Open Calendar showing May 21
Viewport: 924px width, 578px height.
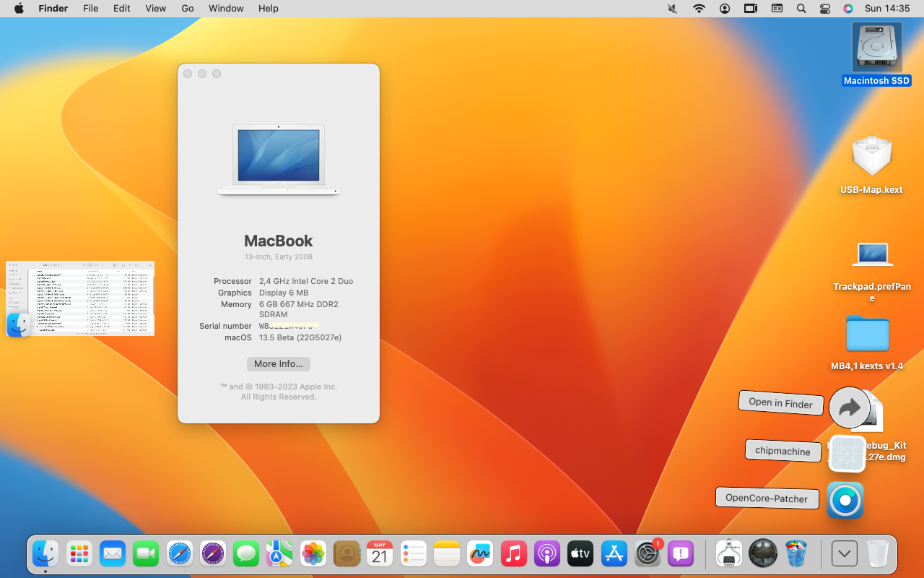[380, 554]
